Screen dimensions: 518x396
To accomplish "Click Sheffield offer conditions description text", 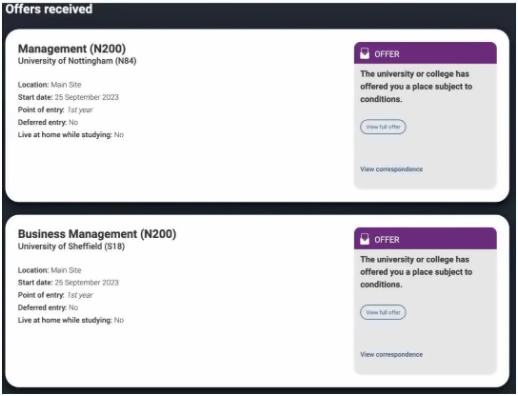I will (416, 272).
